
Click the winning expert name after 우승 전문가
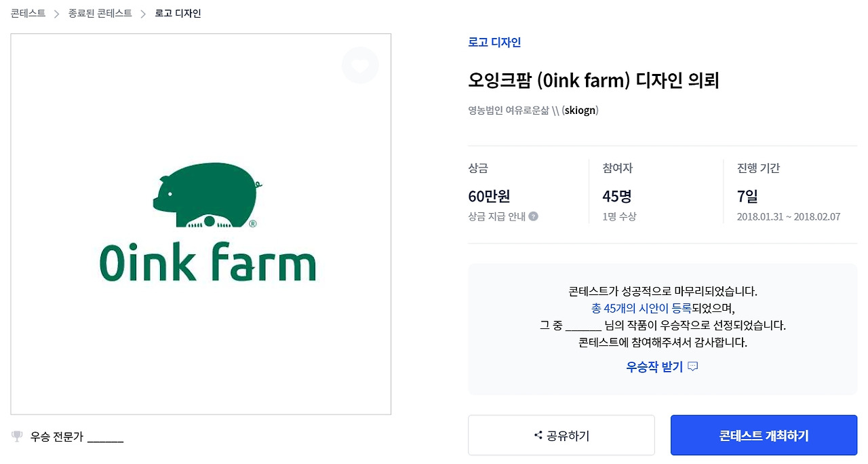tap(105, 437)
